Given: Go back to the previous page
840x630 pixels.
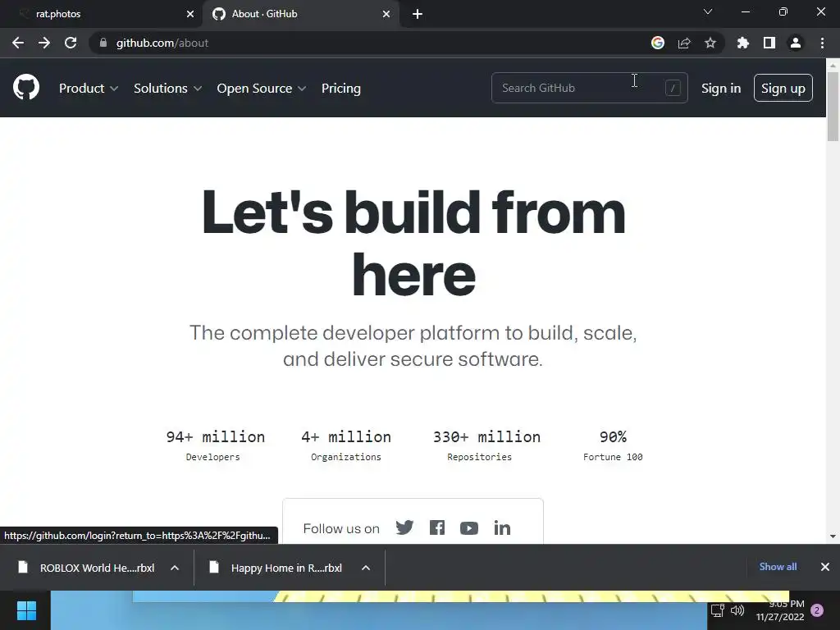Looking at the screenshot, I should pyautogui.click(x=18, y=43).
